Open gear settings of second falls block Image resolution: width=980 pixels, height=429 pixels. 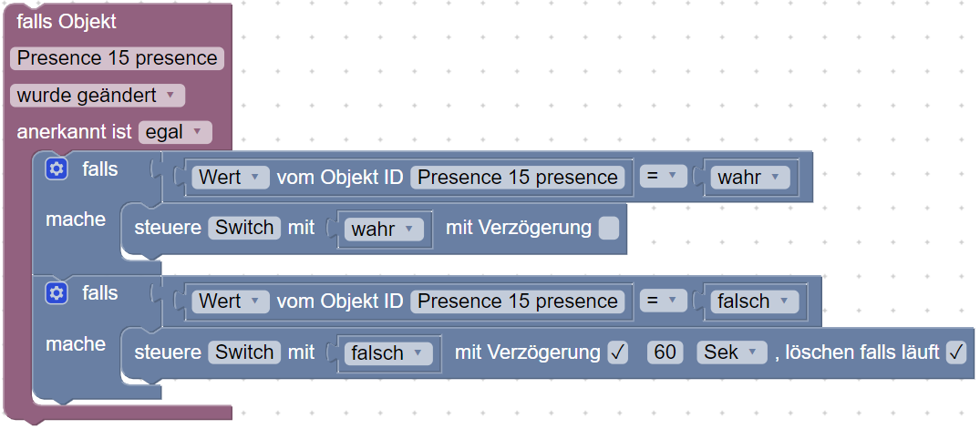57,293
